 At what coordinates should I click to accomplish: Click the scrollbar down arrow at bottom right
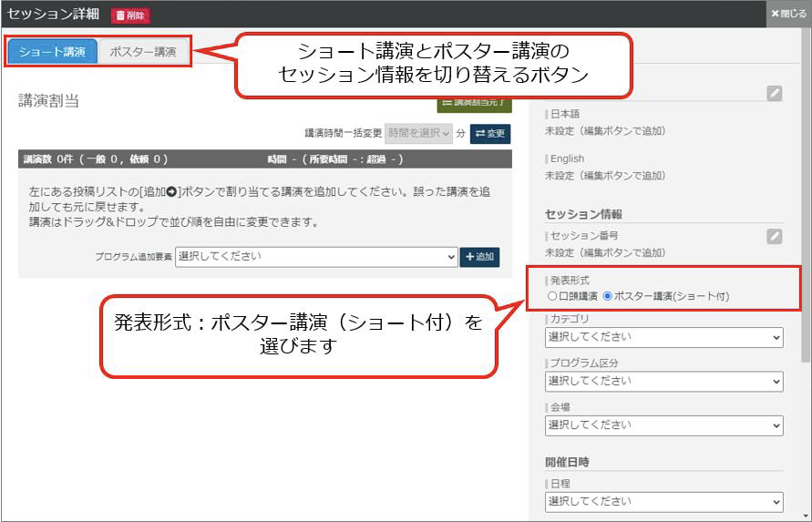pos(806,514)
